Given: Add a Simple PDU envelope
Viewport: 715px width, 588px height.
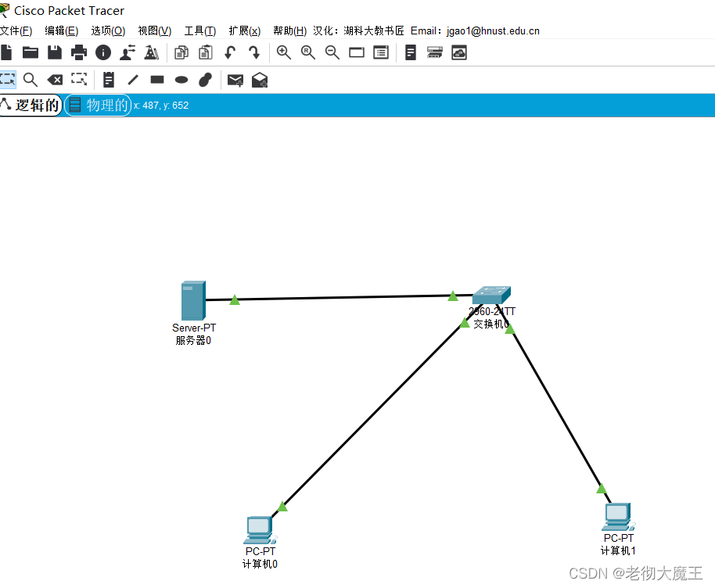Looking at the screenshot, I should click(x=235, y=81).
